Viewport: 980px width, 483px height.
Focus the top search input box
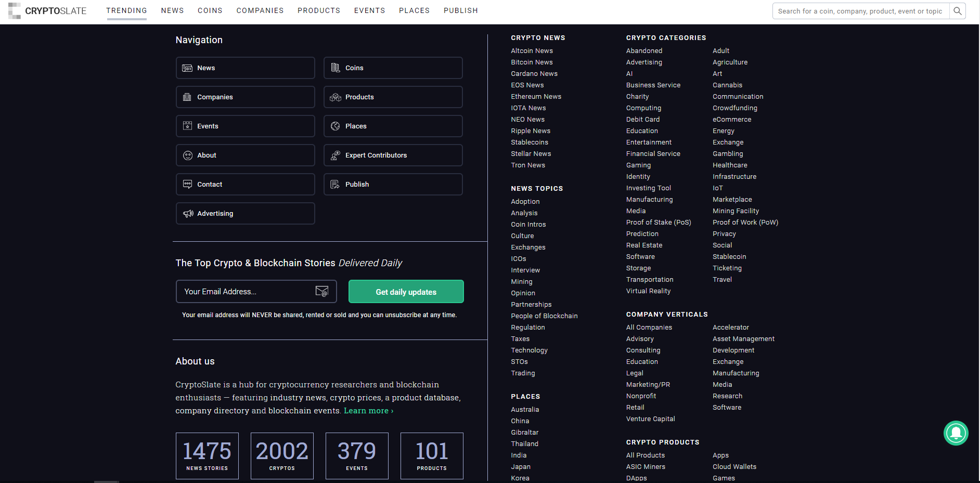(x=861, y=11)
